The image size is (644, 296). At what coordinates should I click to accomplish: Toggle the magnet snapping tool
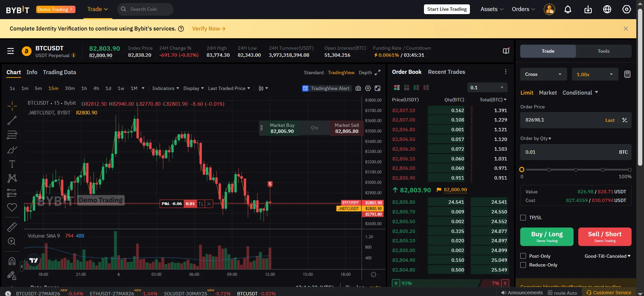point(12,261)
